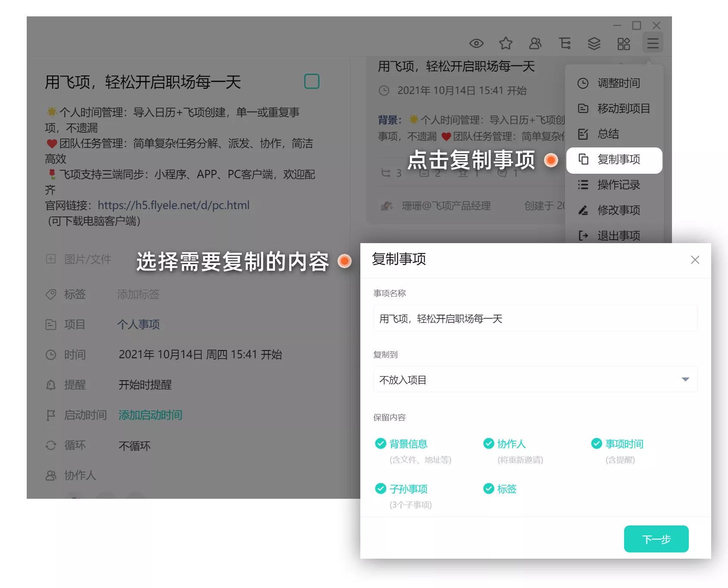
Task: Uncheck the 背景信息 option
Action: click(381, 444)
